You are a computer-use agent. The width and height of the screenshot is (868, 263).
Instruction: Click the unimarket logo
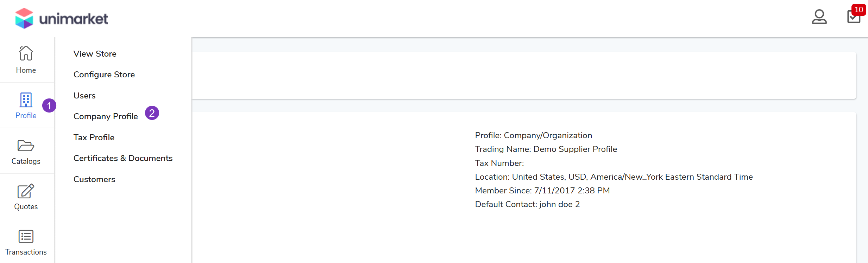(62, 19)
